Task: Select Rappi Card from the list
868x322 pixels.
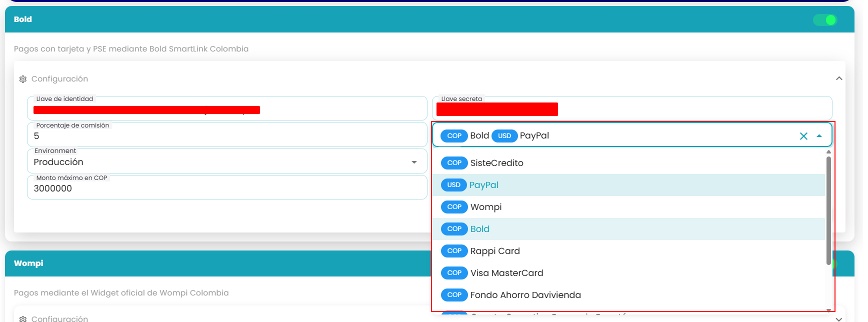Action: [x=628, y=251]
